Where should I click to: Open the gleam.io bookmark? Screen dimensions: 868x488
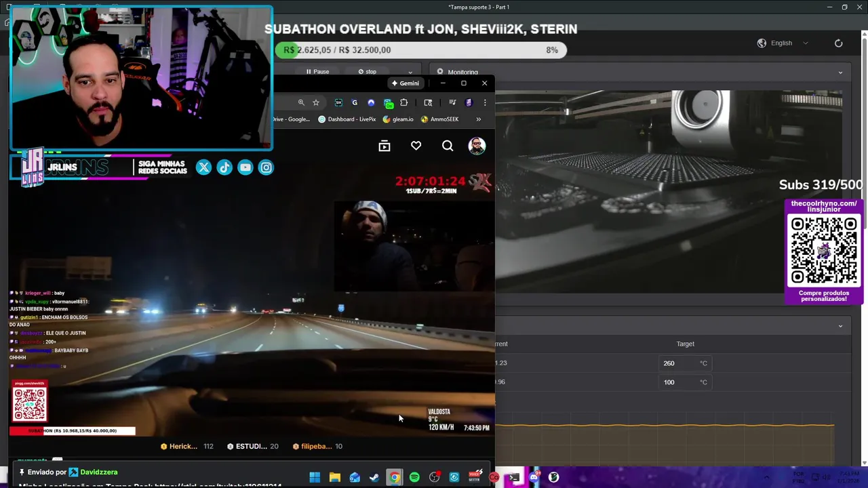(x=398, y=119)
